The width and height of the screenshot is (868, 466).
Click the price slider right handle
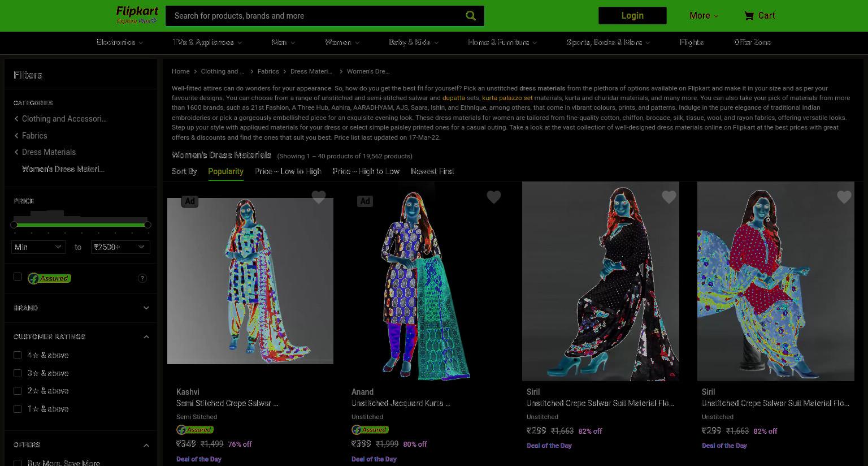pos(147,225)
